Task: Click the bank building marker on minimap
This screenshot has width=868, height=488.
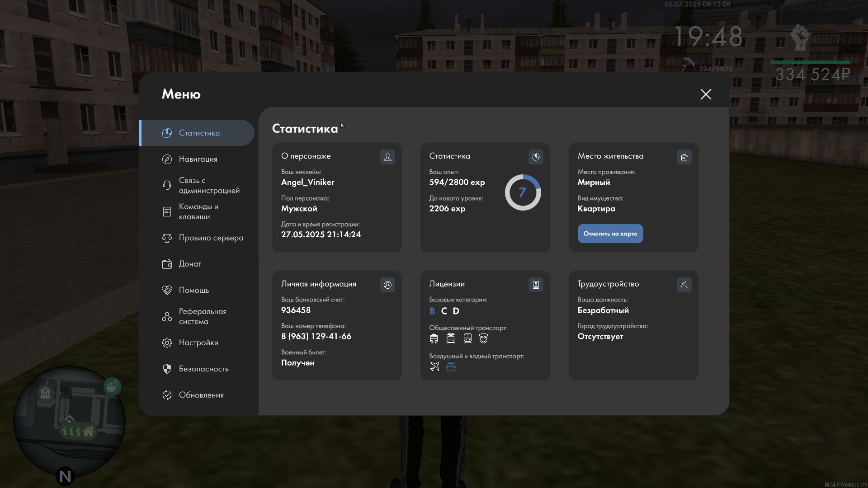Action: click(x=45, y=393)
